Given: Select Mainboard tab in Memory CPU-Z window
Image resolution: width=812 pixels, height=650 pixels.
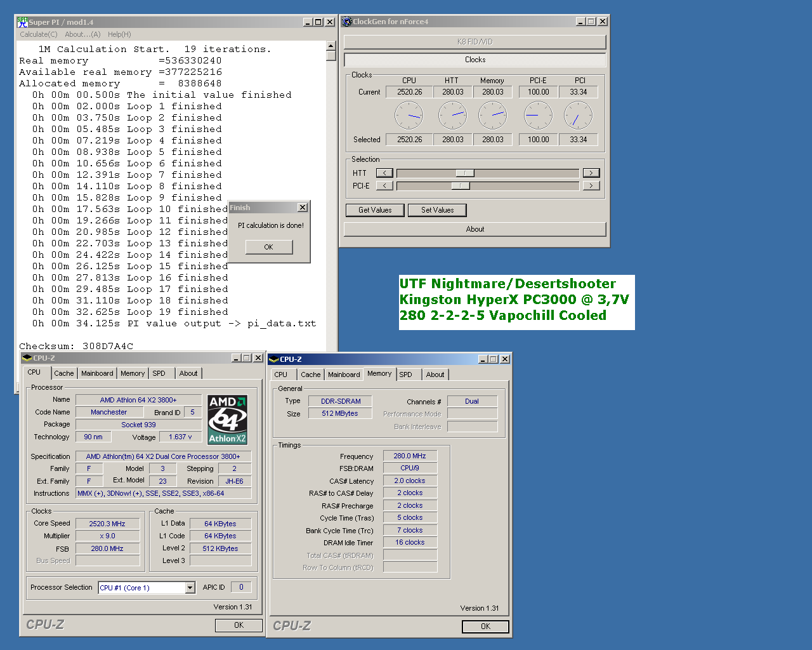Looking at the screenshot, I should [x=344, y=375].
